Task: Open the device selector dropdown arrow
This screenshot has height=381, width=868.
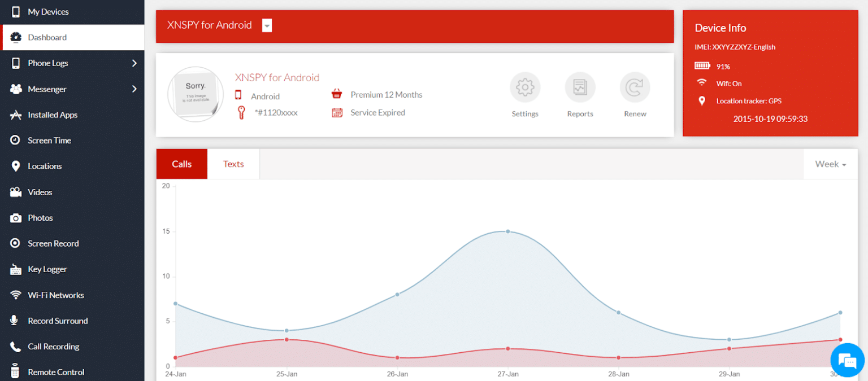Action: click(x=267, y=25)
